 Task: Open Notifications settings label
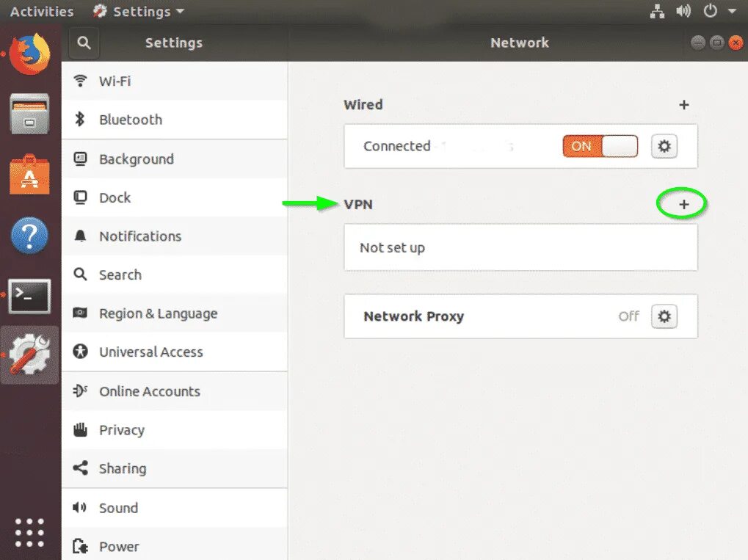[140, 236]
